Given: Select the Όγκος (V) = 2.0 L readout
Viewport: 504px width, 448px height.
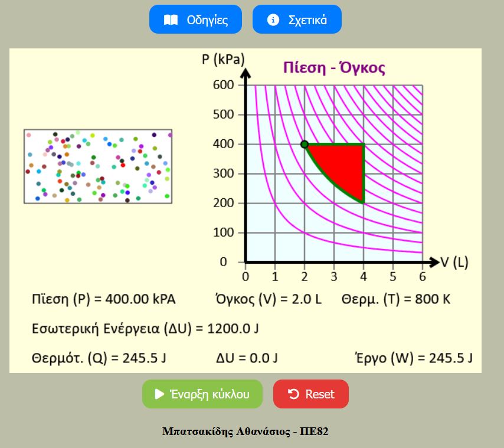Looking at the screenshot, I should (x=269, y=299).
